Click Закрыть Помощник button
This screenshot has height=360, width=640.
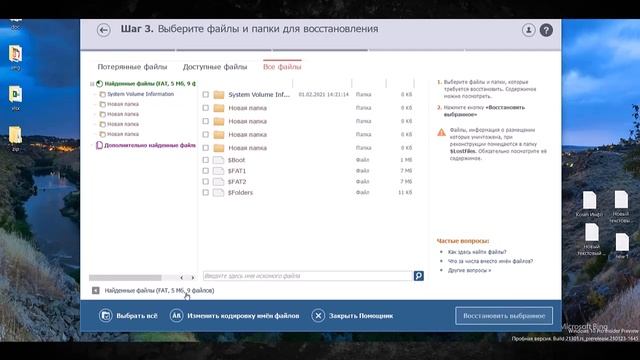point(352,316)
